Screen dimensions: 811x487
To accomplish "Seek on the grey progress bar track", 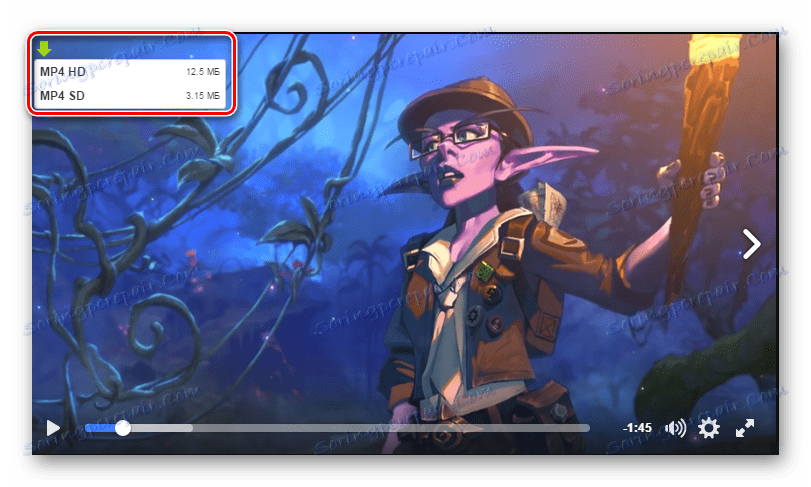I will (337, 428).
